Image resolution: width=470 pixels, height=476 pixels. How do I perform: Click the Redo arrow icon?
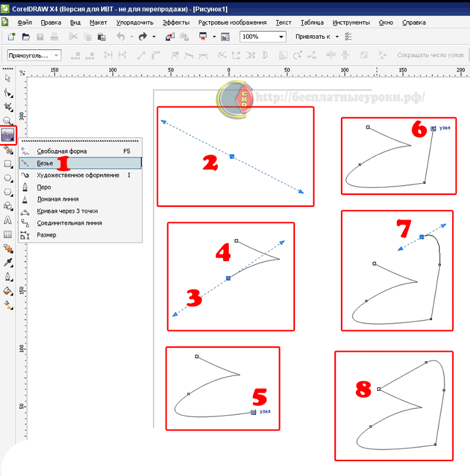(x=143, y=37)
